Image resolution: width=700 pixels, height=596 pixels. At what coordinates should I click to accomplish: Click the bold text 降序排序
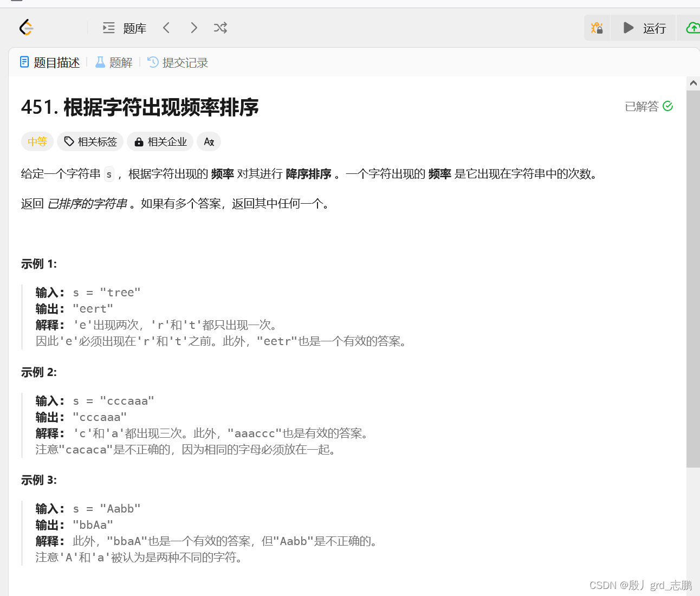(x=308, y=174)
